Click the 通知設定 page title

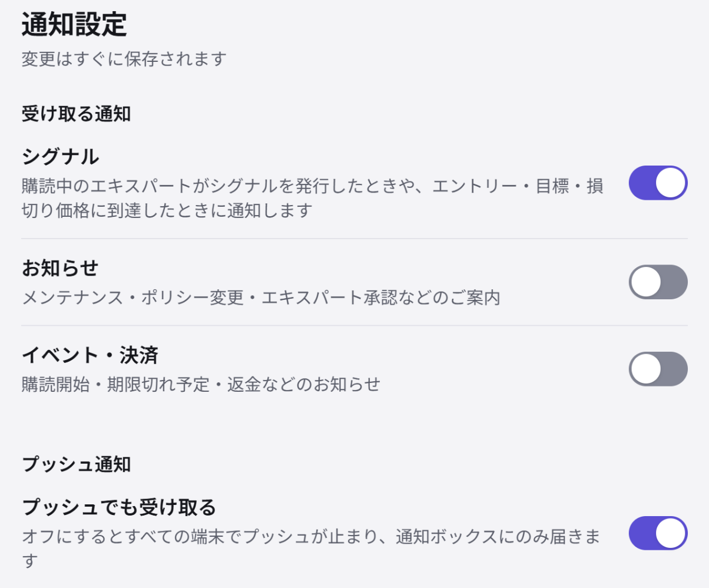(x=74, y=25)
